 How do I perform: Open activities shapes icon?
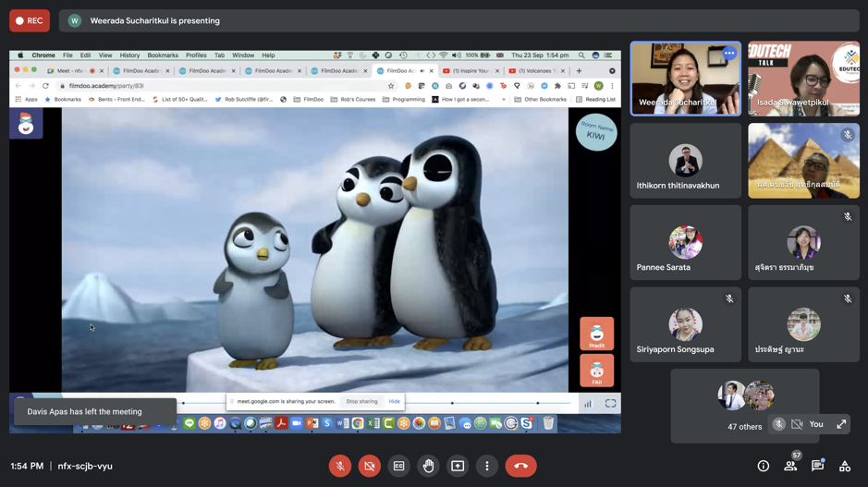(845, 466)
